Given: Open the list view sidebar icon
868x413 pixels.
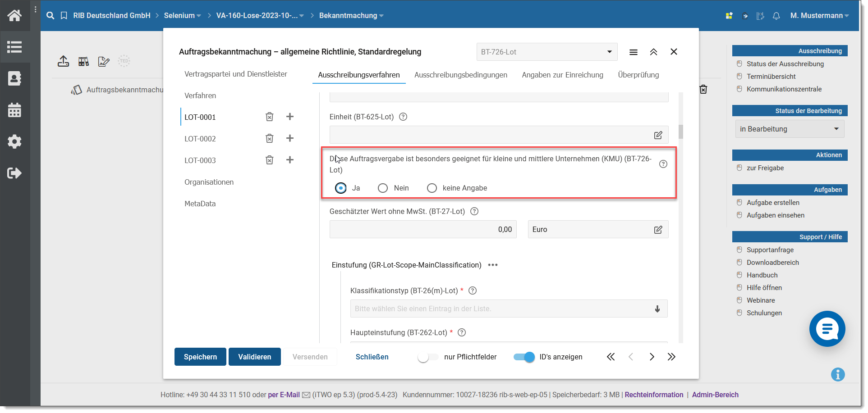Looking at the screenshot, I should coord(14,47).
